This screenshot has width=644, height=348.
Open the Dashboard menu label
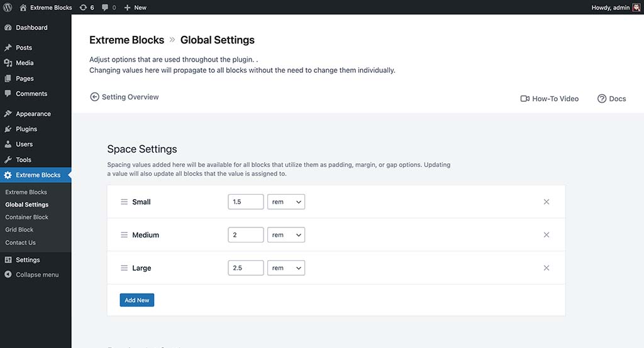pos(31,28)
